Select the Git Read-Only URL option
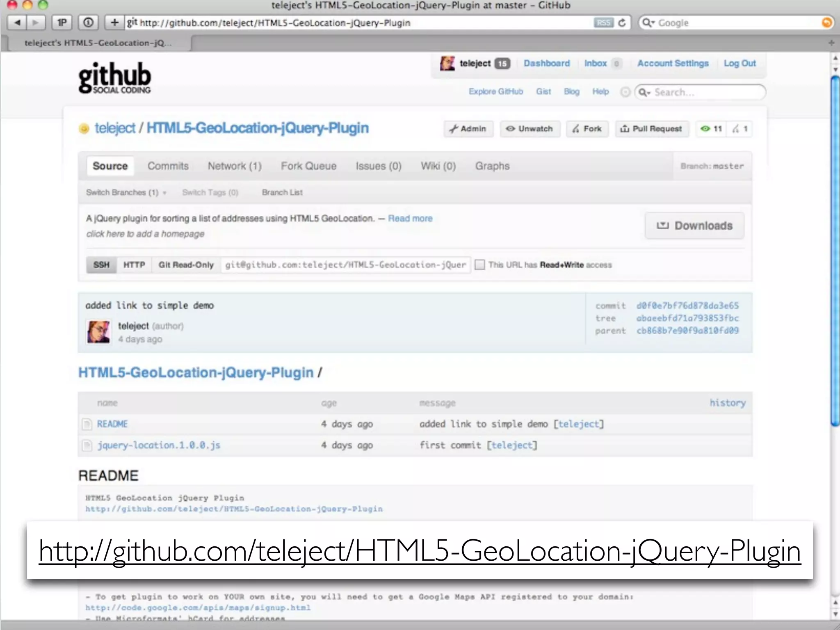The image size is (840, 630). [186, 265]
